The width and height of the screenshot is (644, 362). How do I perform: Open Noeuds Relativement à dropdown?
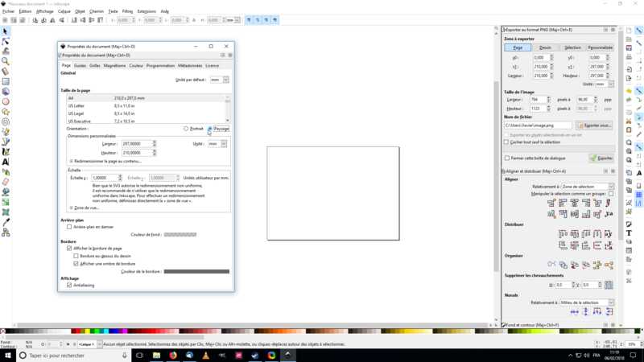(586, 302)
